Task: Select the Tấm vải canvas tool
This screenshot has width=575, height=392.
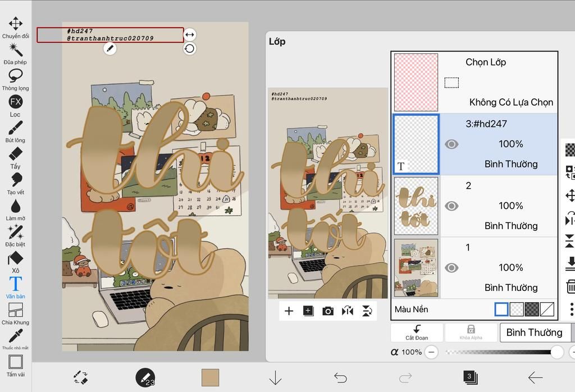Action: 15,366
